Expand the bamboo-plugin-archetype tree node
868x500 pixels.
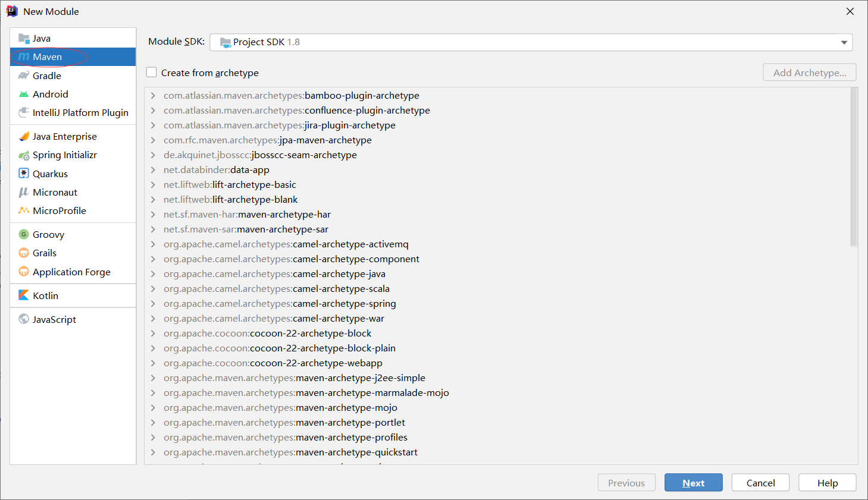(x=153, y=96)
